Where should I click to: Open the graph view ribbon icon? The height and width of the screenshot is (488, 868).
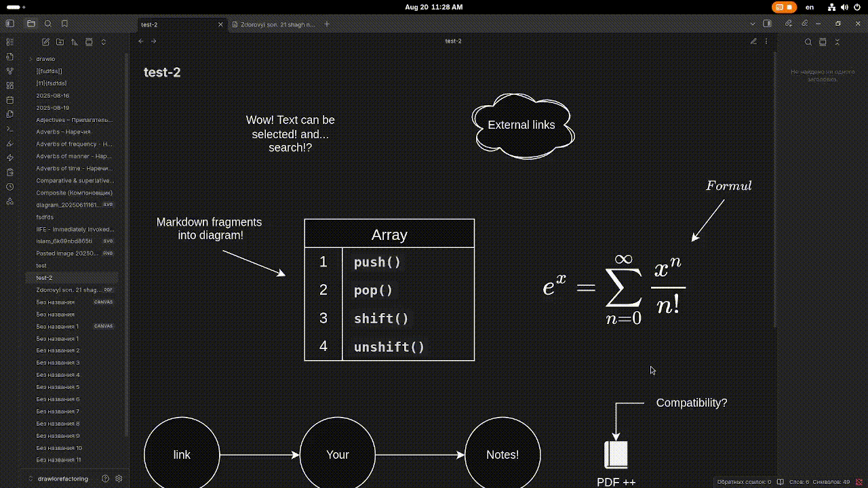point(9,71)
